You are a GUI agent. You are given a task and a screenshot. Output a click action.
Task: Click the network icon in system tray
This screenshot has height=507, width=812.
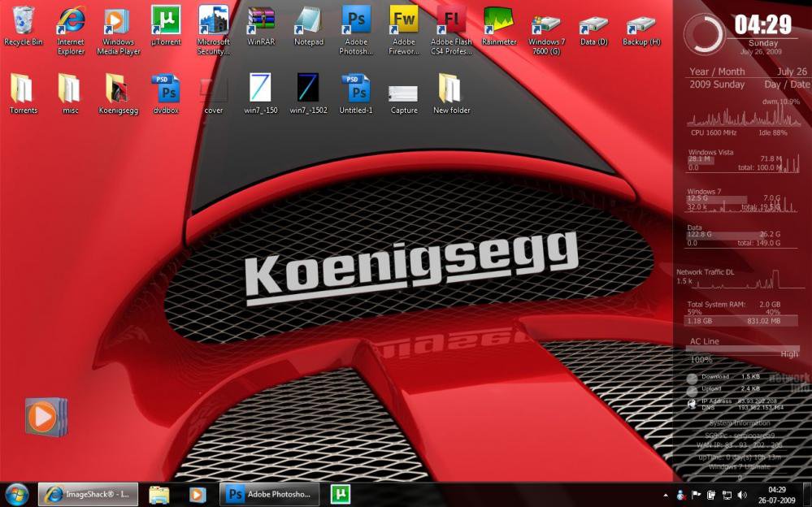[726, 495]
